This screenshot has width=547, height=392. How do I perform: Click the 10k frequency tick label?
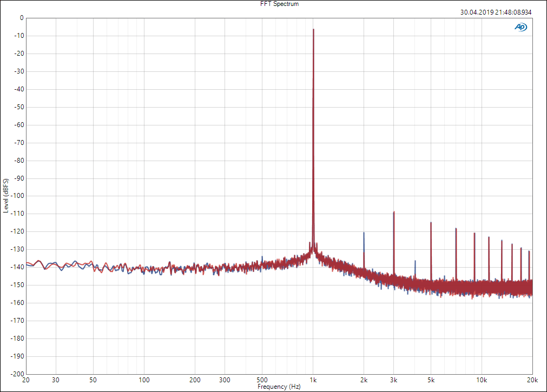[482, 380]
